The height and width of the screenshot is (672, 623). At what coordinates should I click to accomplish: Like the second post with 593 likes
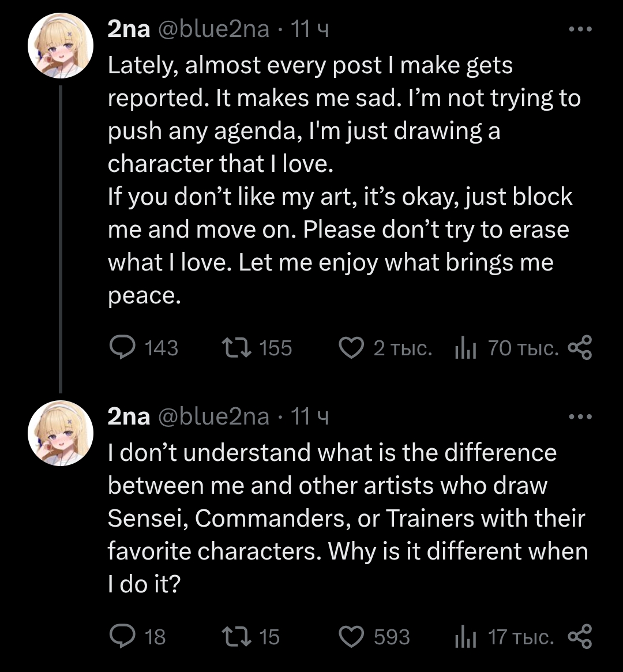click(x=351, y=636)
